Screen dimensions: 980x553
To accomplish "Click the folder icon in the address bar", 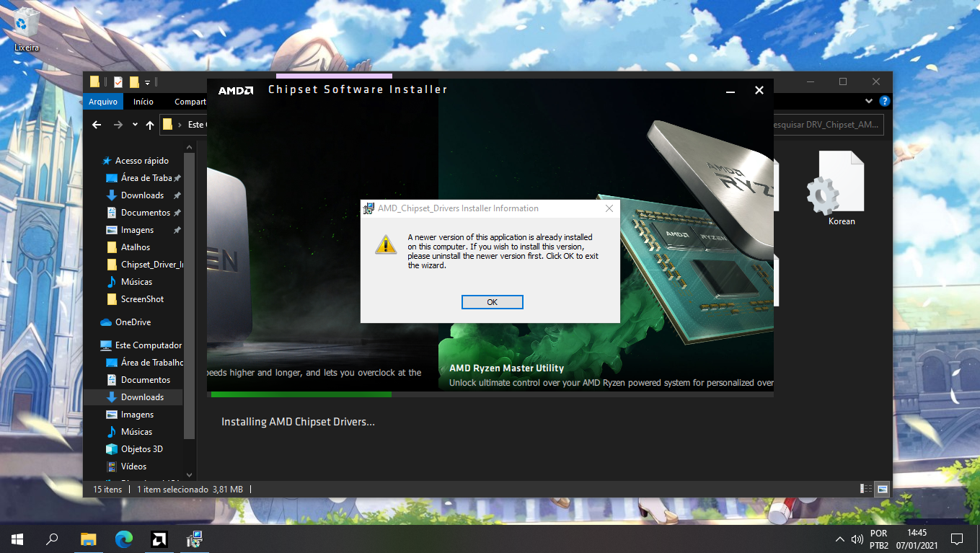I will click(167, 124).
